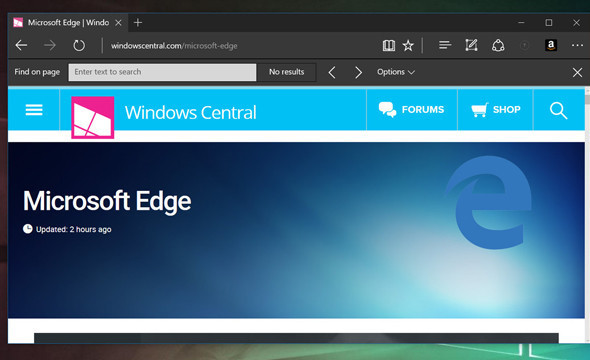This screenshot has height=360, width=590.
Task: Close the Find on page bar
Action: [x=577, y=72]
